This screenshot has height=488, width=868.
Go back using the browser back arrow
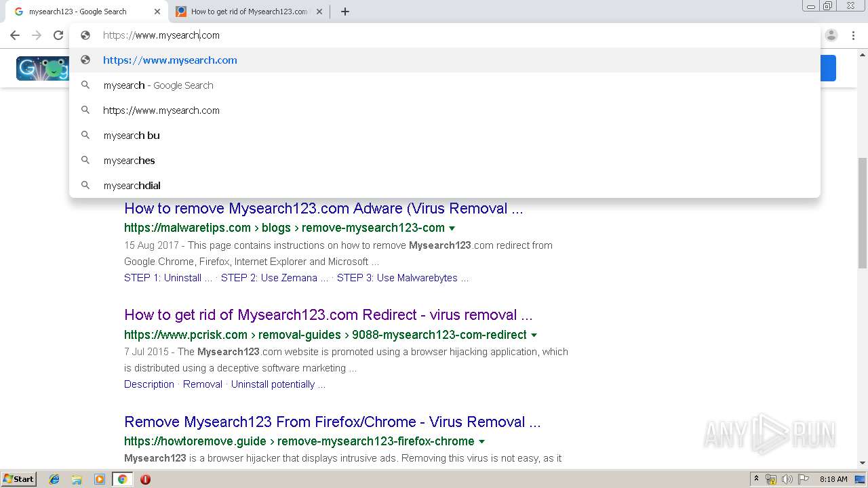tap(15, 35)
